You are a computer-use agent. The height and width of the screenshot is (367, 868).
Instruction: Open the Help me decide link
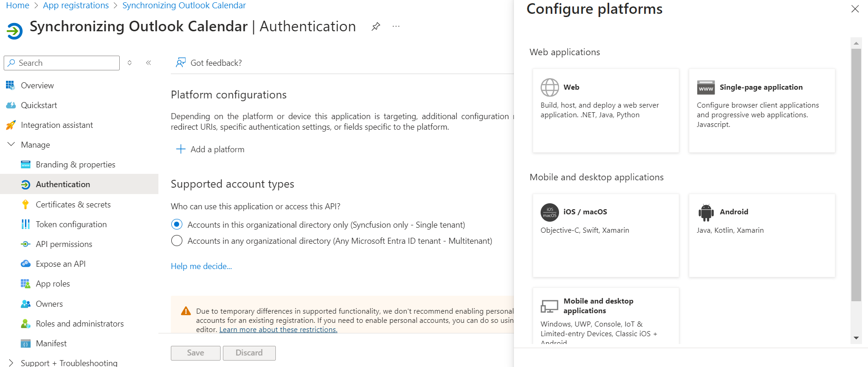[201, 266]
